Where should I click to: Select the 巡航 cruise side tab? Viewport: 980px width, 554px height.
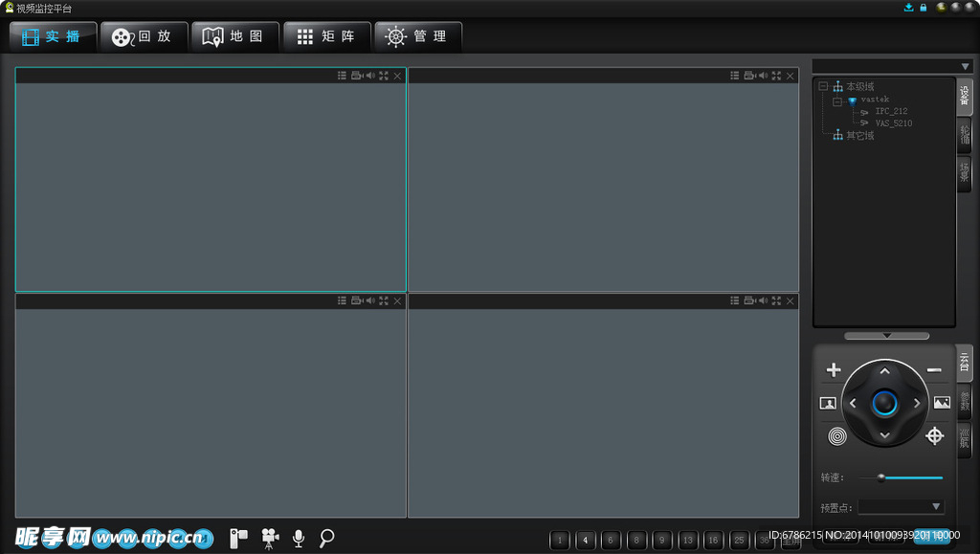click(x=965, y=440)
